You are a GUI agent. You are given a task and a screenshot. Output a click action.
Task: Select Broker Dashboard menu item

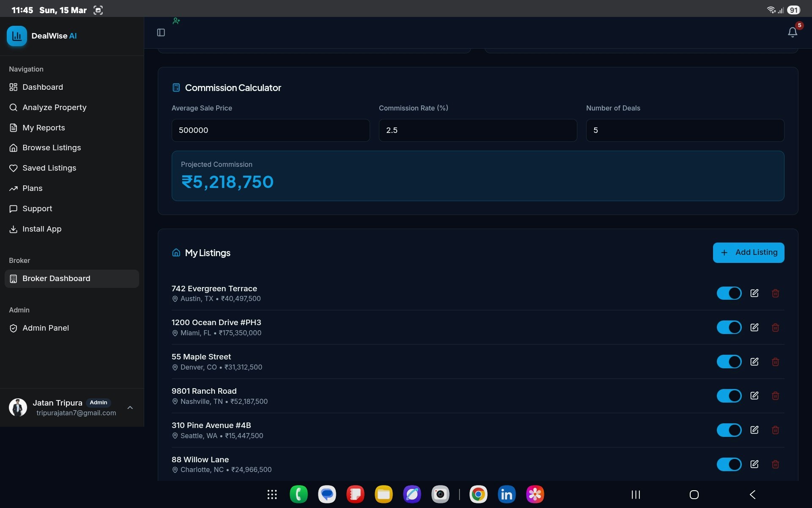pyautogui.click(x=56, y=279)
